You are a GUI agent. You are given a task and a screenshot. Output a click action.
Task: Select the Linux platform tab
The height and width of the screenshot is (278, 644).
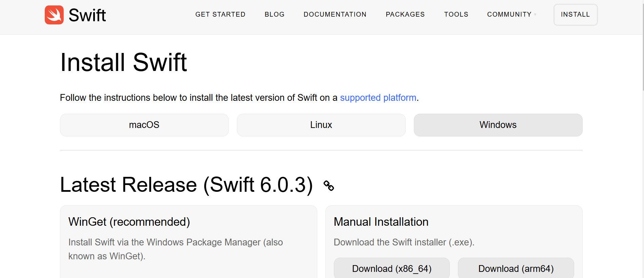coord(321,125)
